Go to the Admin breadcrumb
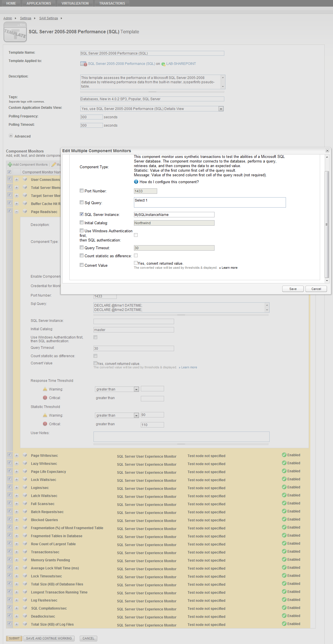333x644 pixels. [x=8, y=18]
